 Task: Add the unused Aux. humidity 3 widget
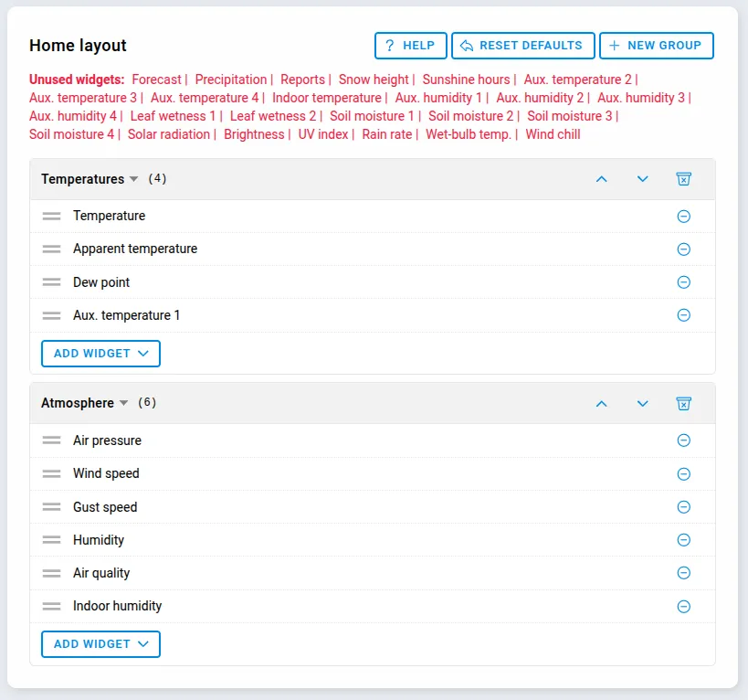(641, 98)
